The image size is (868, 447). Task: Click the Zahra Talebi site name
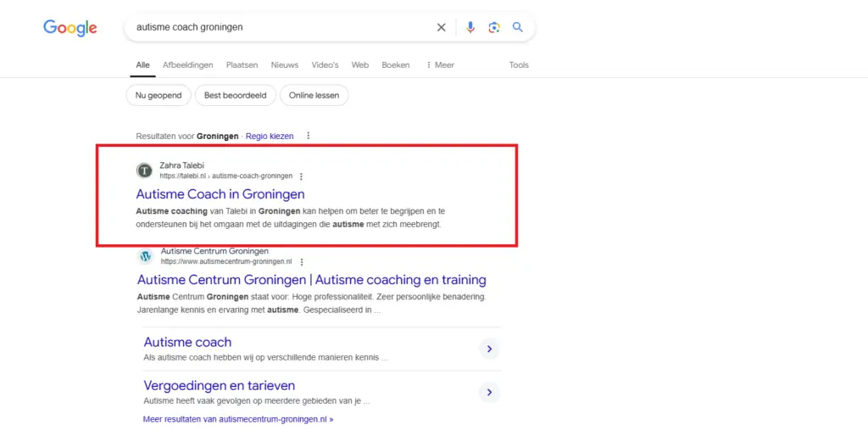[181, 165]
